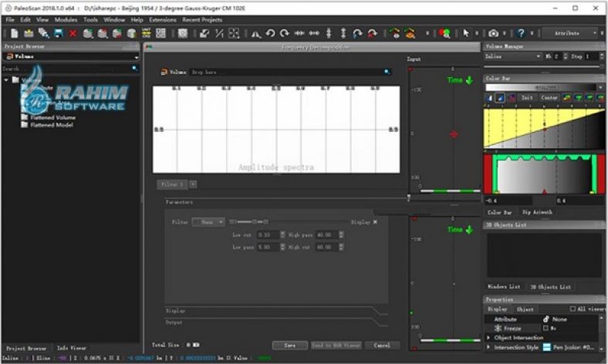Click the camera snapshot icon
The image size is (608, 364).
tap(493, 34)
